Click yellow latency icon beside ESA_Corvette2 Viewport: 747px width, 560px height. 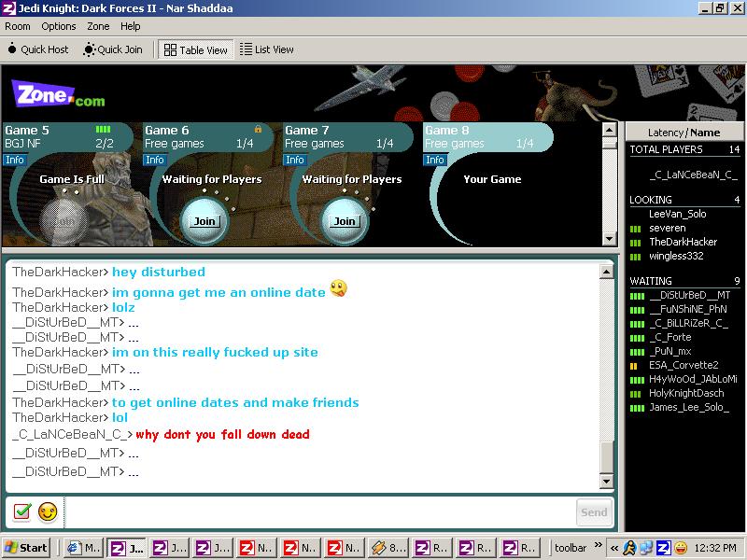click(x=634, y=366)
